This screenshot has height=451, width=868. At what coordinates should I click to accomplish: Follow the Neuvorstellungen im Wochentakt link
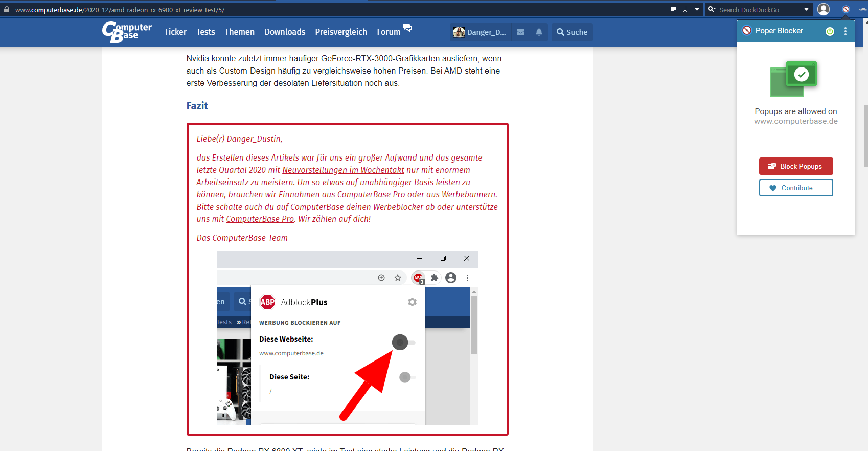point(343,170)
